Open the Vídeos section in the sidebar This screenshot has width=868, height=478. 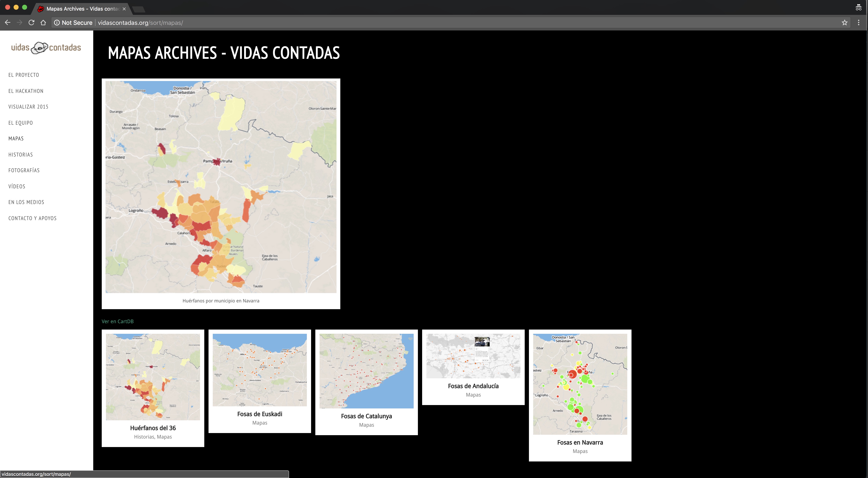tap(17, 186)
